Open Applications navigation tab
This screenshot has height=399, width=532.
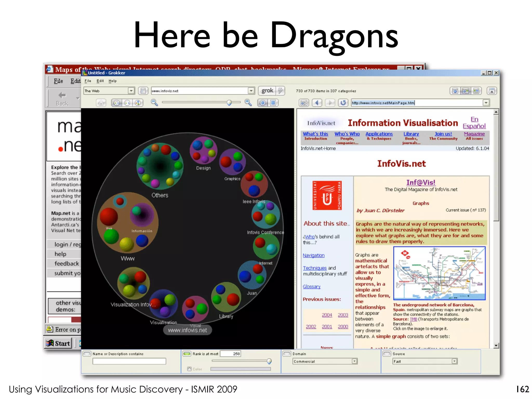click(379, 134)
